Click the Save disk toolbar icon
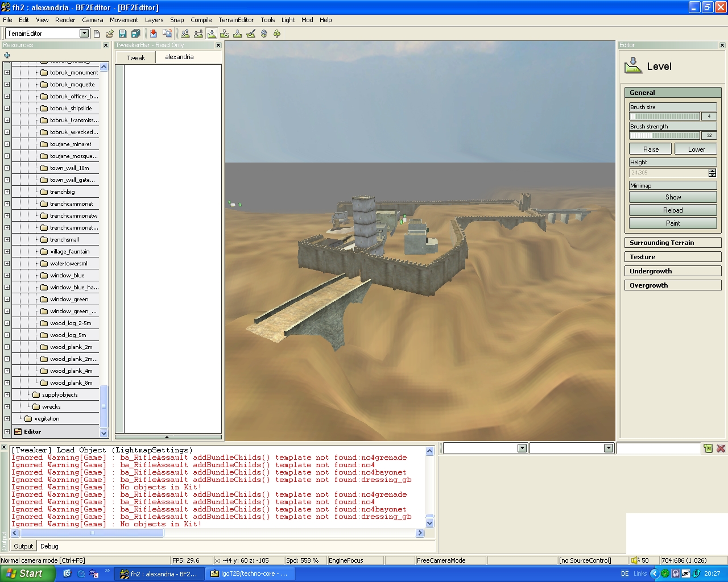The image size is (728, 582). point(122,34)
